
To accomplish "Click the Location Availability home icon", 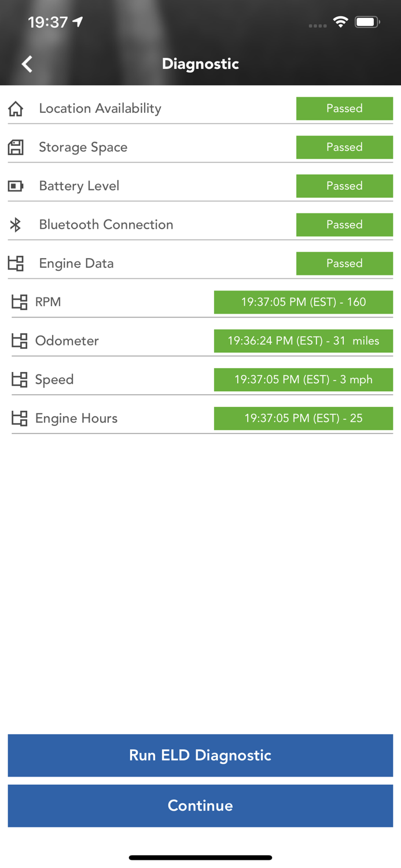I will tap(17, 108).
